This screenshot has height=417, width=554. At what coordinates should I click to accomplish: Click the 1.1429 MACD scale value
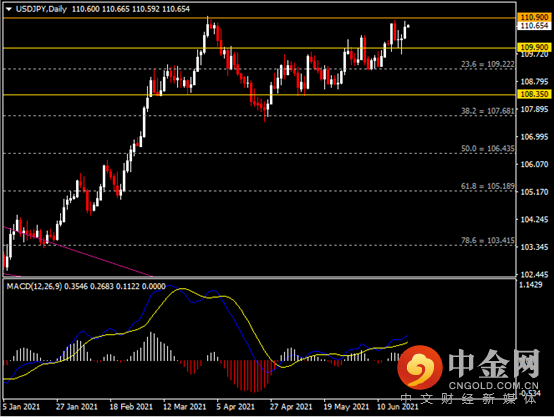click(530, 285)
